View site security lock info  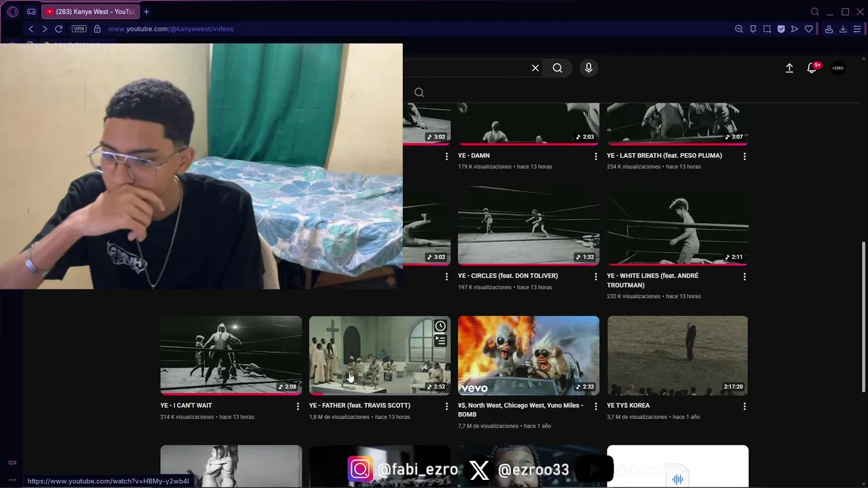coord(97,29)
